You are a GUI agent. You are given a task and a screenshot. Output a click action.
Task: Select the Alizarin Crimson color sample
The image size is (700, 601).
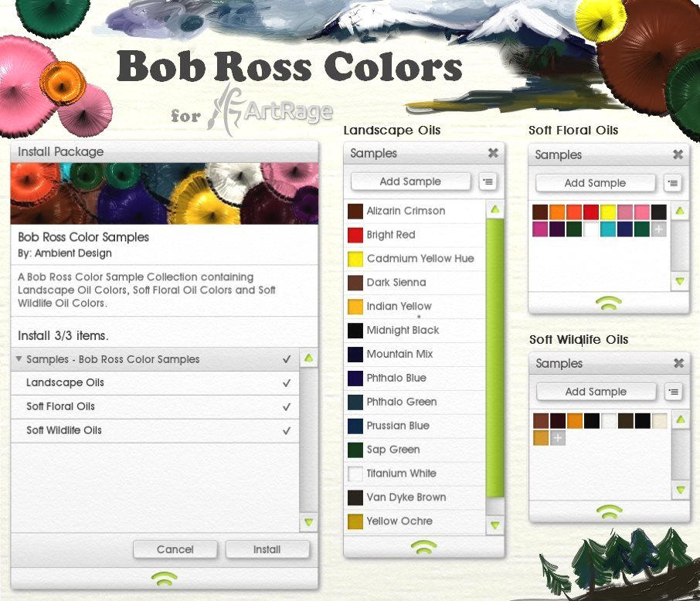(x=415, y=211)
